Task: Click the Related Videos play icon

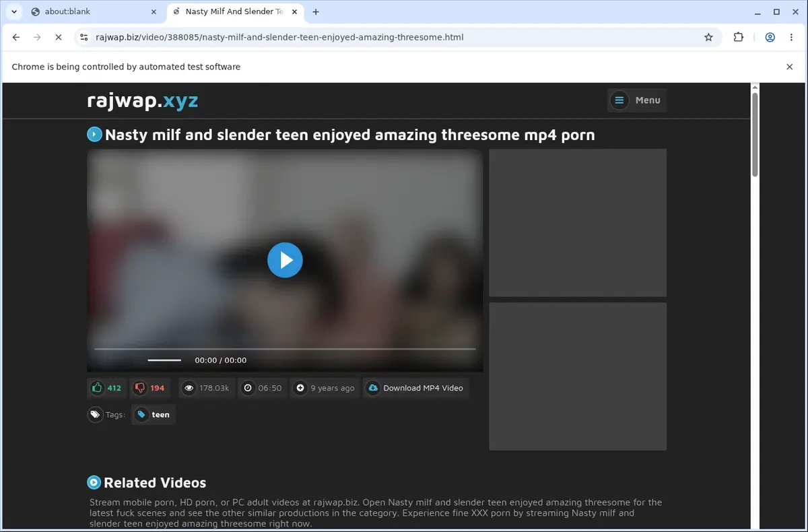Action: click(x=94, y=482)
